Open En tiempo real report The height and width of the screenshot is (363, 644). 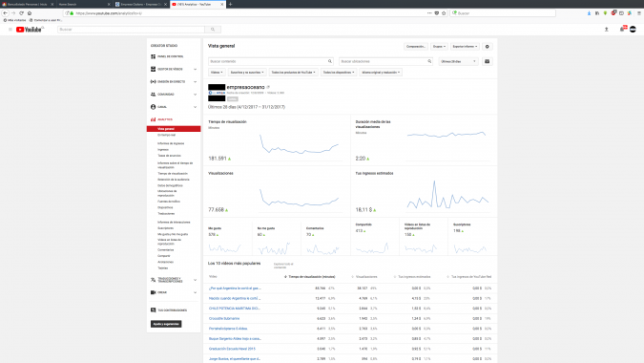tap(166, 135)
